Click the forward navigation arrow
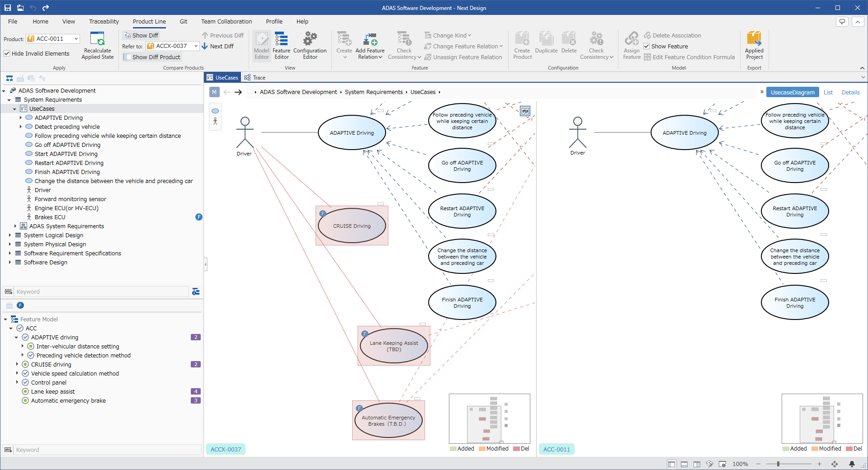The image size is (868, 470). [x=238, y=92]
